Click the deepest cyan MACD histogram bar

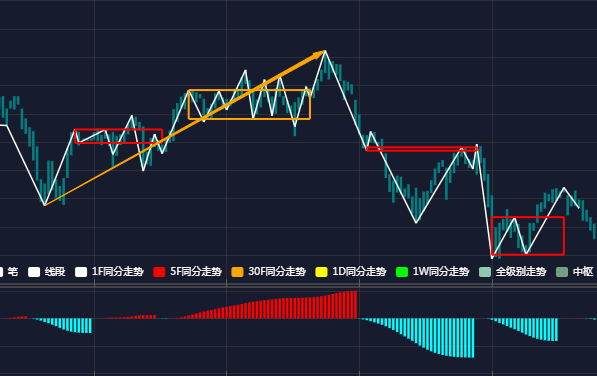(x=473, y=338)
